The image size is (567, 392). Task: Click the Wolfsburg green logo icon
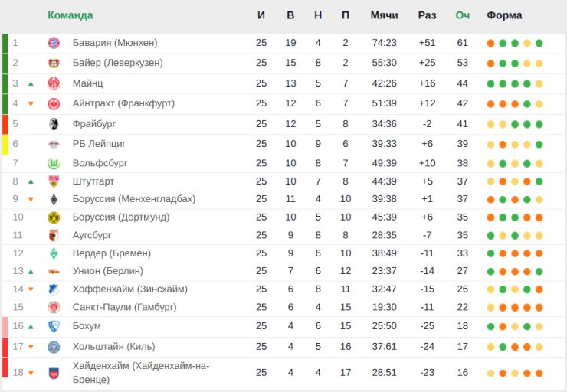click(54, 163)
